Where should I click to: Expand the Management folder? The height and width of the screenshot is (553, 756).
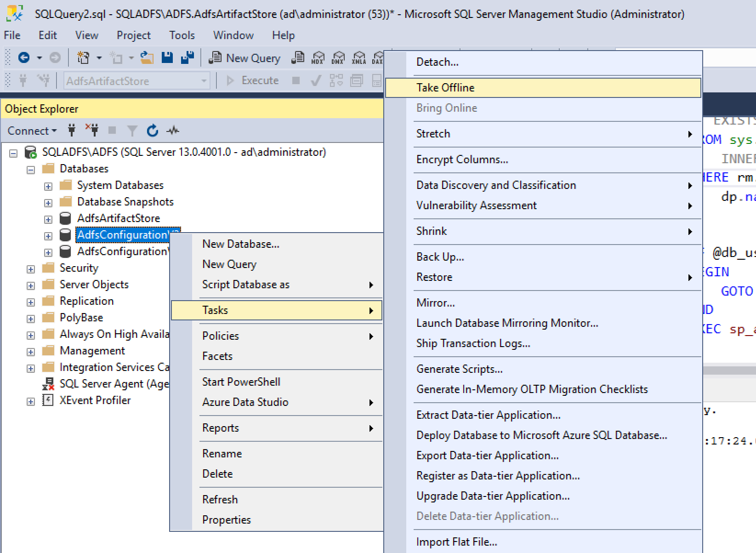(31, 352)
